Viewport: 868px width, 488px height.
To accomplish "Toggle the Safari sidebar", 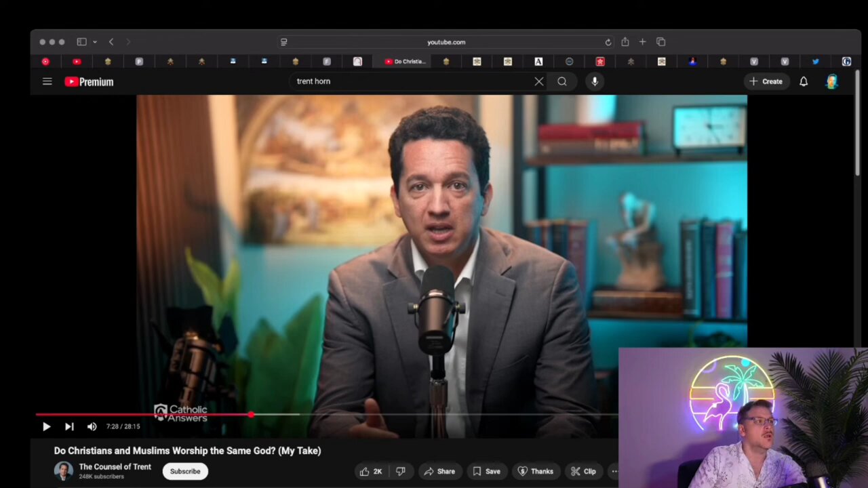I will pyautogui.click(x=81, y=42).
